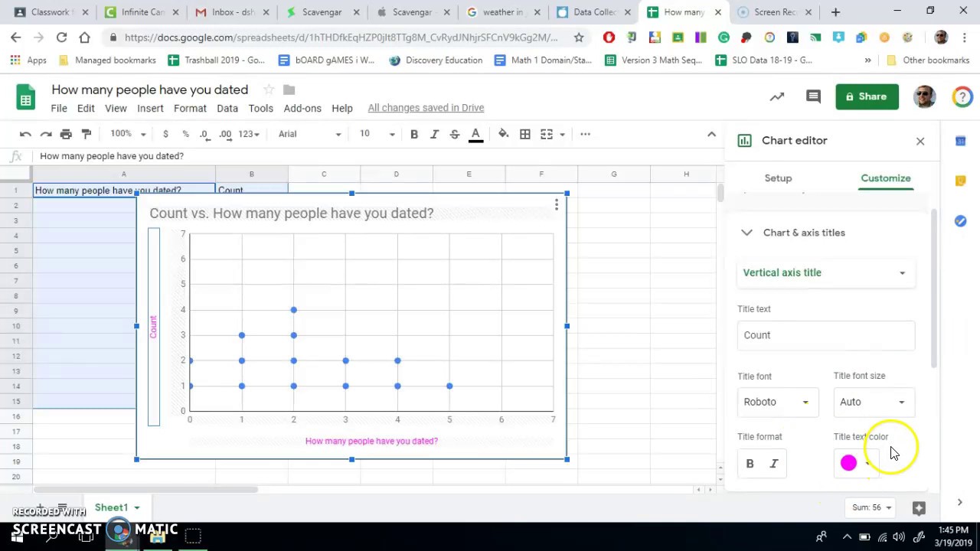Open the text color picker in toolbar

pyautogui.click(x=475, y=134)
